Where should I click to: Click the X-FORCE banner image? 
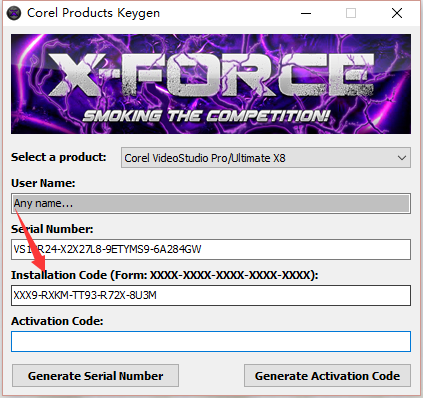click(x=211, y=84)
